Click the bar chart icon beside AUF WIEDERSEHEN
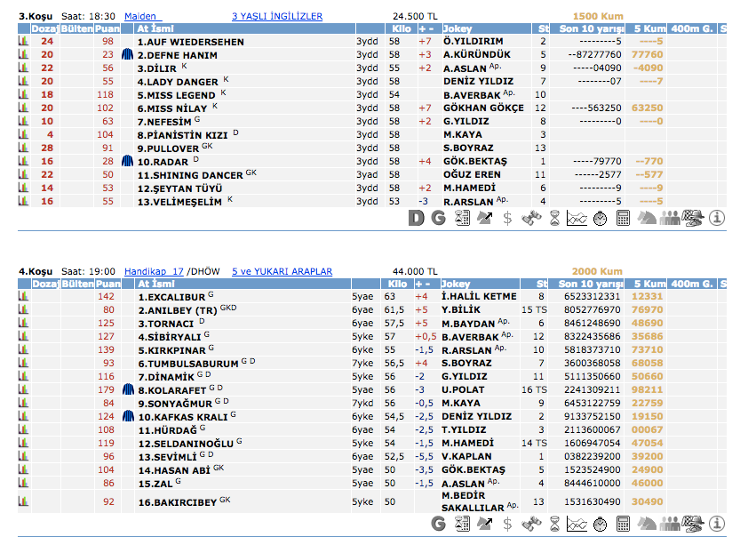 [24, 41]
